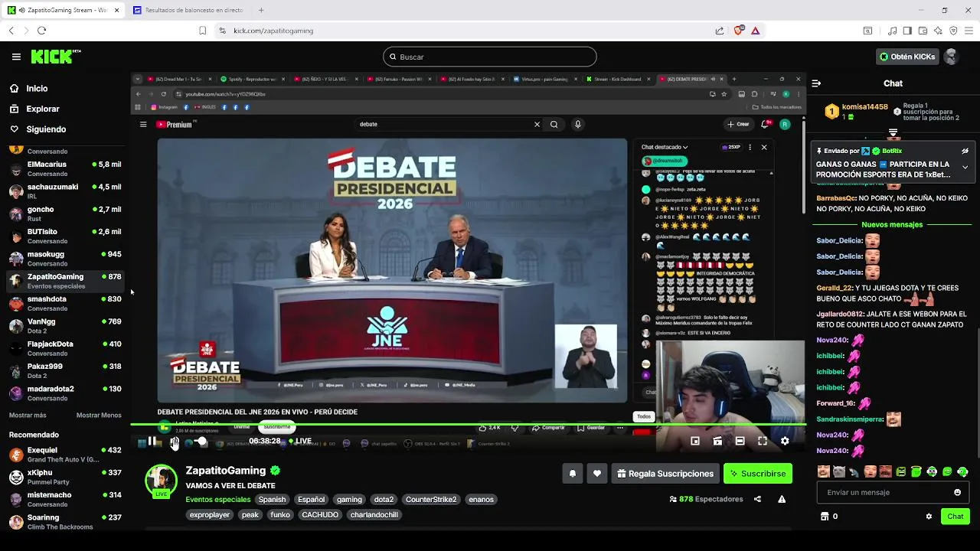Viewport: 980px width, 551px height.
Task: Hide the pinned BotRix message
Action: coord(965,151)
